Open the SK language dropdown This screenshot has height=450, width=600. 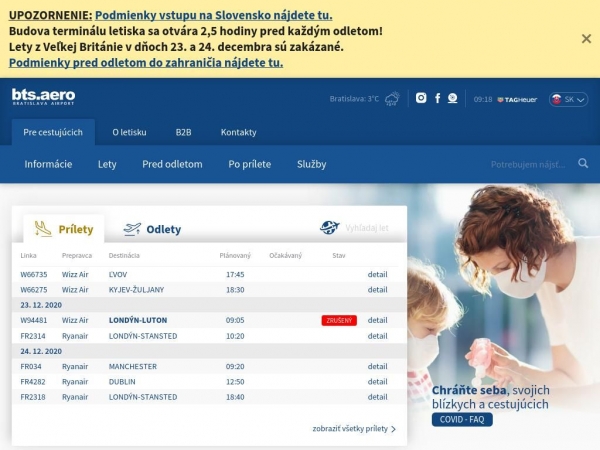click(569, 99)
